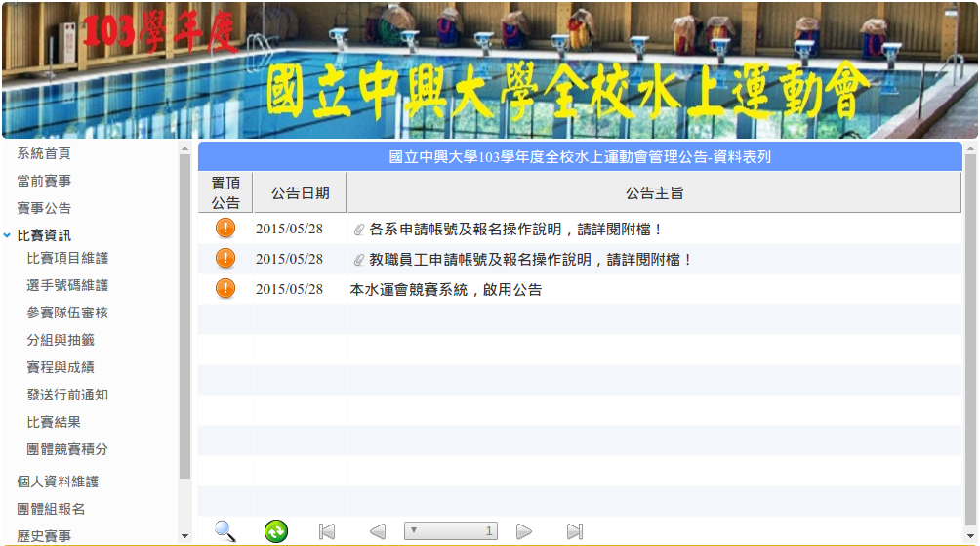Open attachment clip of 教職員工申請帳號 announcement
Image resolution: width=980 pixels, height=546 pixels.
pos(359,260)
